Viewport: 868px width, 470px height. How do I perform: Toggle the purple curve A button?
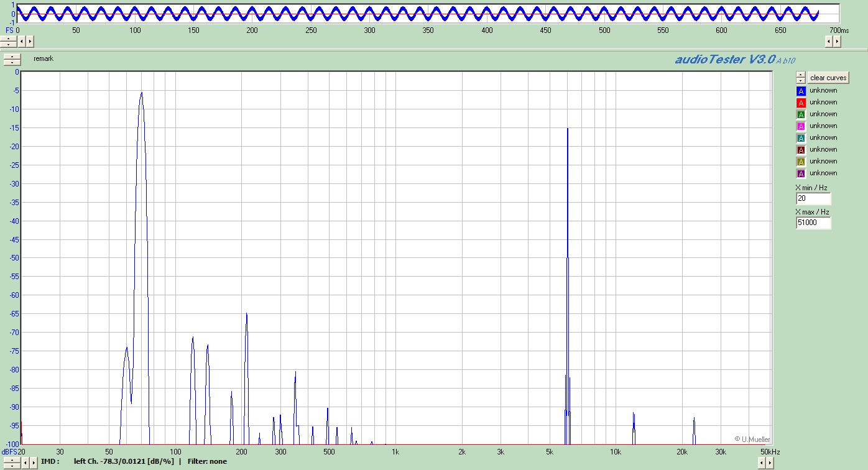pyautogui.click(x=801, y=173)
